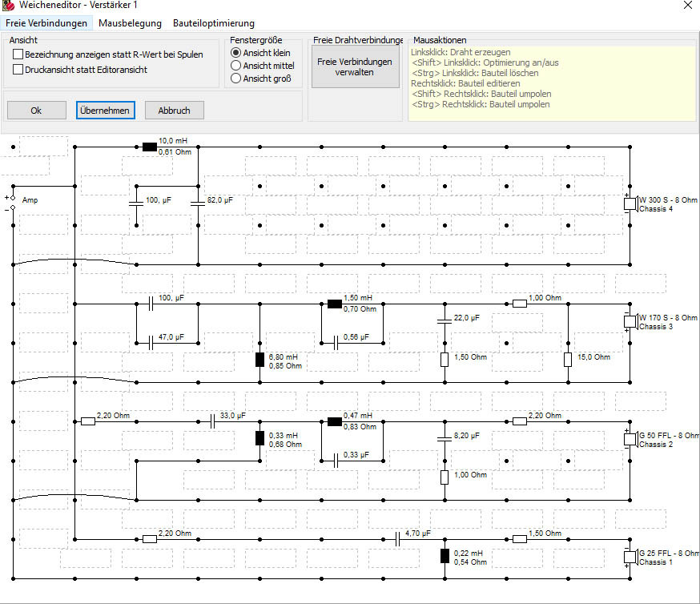This screenshot has height=604, width=700.
Task: Click the 47,0 µF capacitor symbol
Action: 151,344
